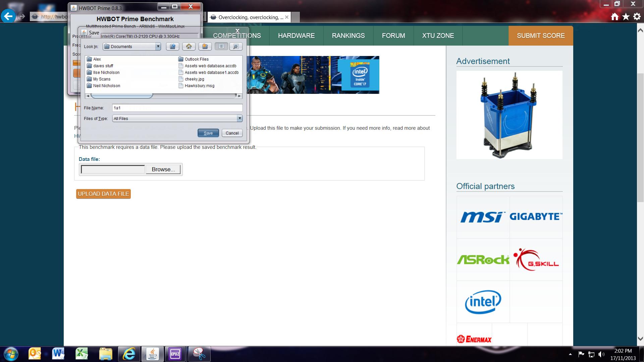Image resolution: width=644 pixels, height=362 pixels.
Task: Show hidden tray icons arrow
Action: pyautogui.click(x=570, y=354)
